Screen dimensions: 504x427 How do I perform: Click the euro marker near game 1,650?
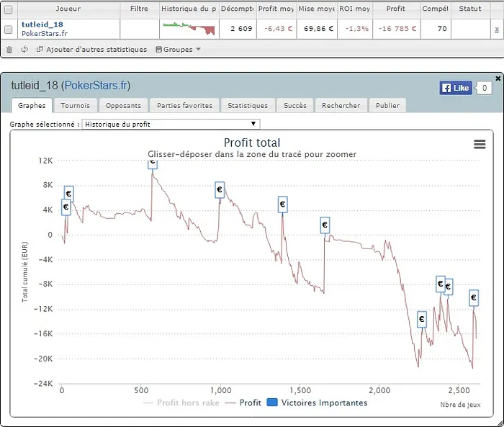point(325,225)
